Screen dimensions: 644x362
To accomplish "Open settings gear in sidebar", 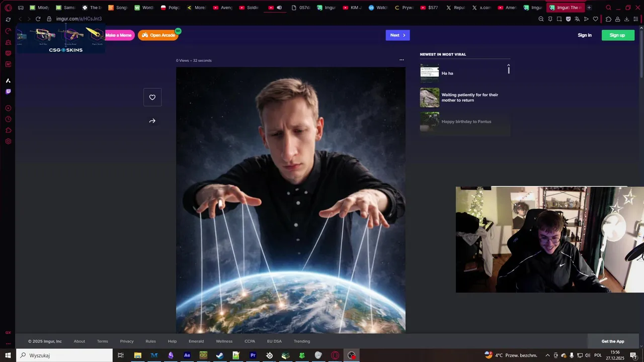I will [8, 141].
